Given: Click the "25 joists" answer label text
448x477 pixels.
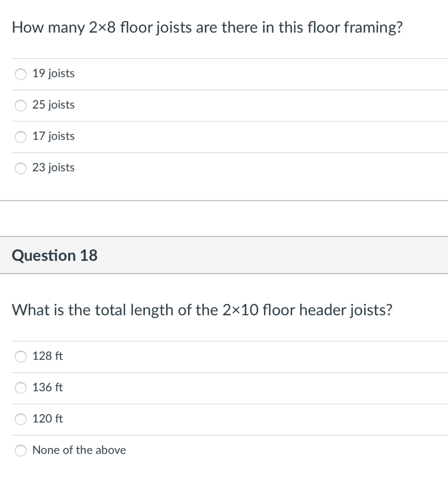Looking at the screenshot, I should pyautogui.click(x=53, y=105).
